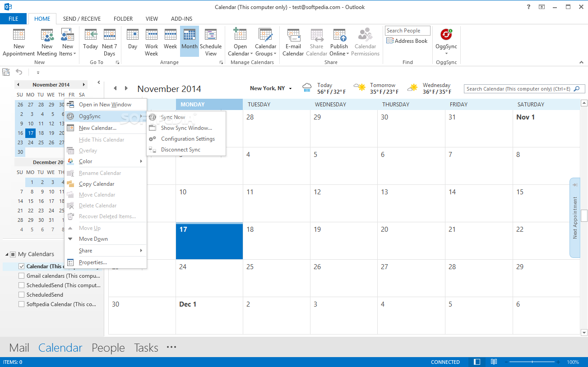
Task: Open Customize Quick Access Toolbar dropdown
Action: 38,72
